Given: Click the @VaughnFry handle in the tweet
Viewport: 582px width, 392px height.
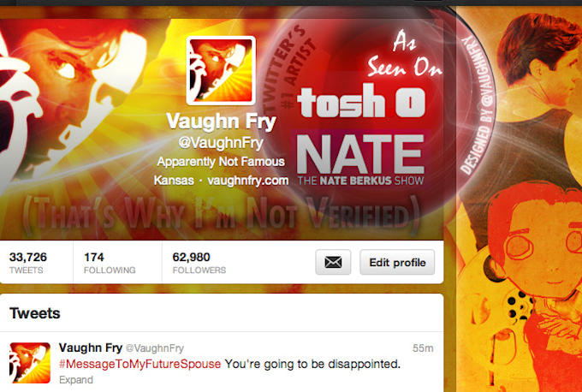Looking at the screenshot, I should pos(155,348).
